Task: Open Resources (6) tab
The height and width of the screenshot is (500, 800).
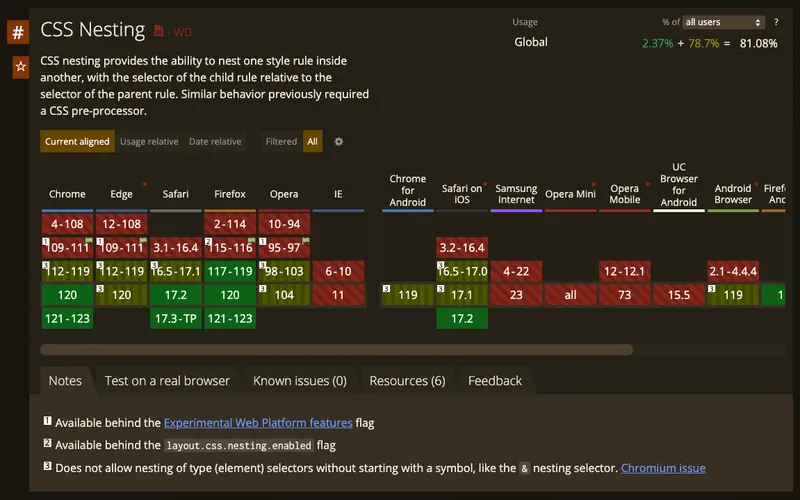Action: [407, 381]
